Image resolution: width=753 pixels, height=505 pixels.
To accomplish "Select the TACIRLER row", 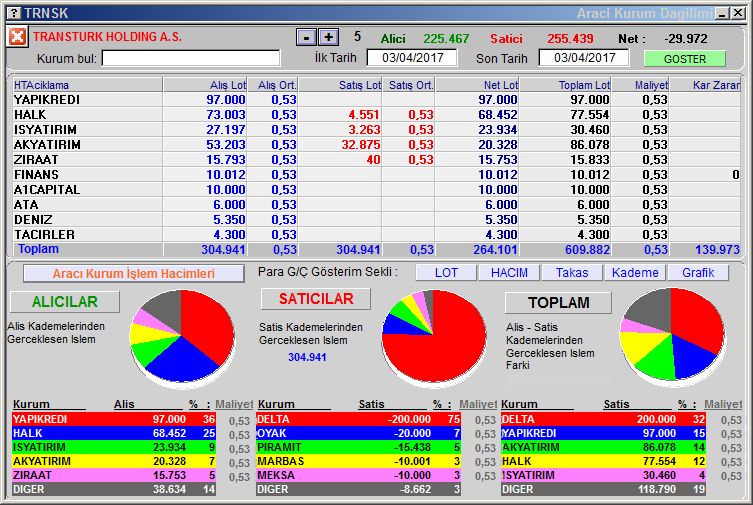I will tap(376, 234).
